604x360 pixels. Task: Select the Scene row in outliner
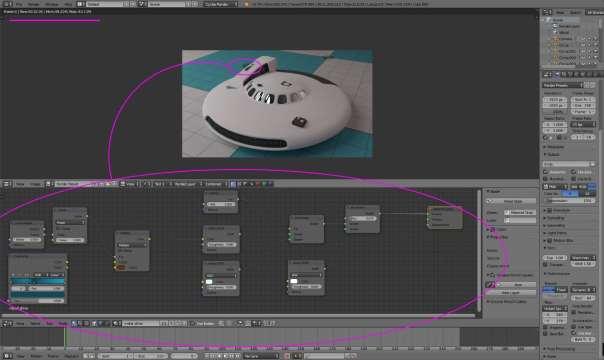click(558, 20)
